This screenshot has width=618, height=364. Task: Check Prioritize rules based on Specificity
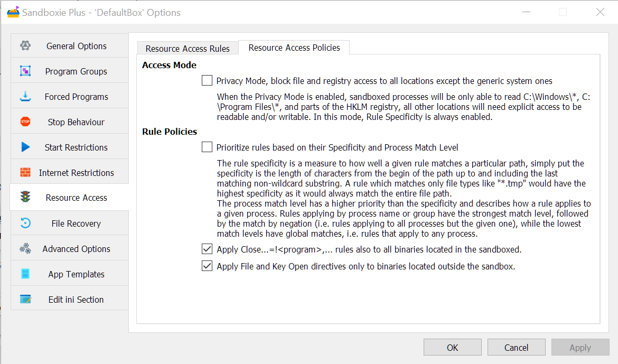click(x=207, y=147)
